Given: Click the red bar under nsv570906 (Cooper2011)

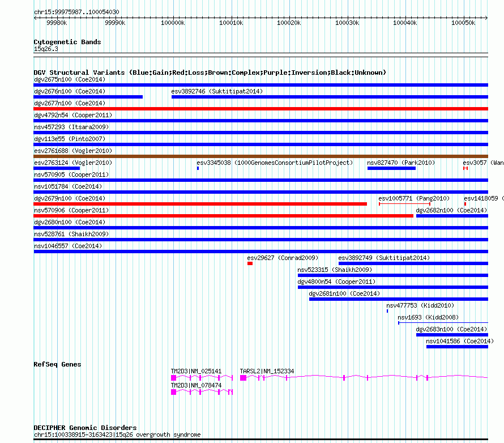Looking at the screenshot, I should coord(223,216).
